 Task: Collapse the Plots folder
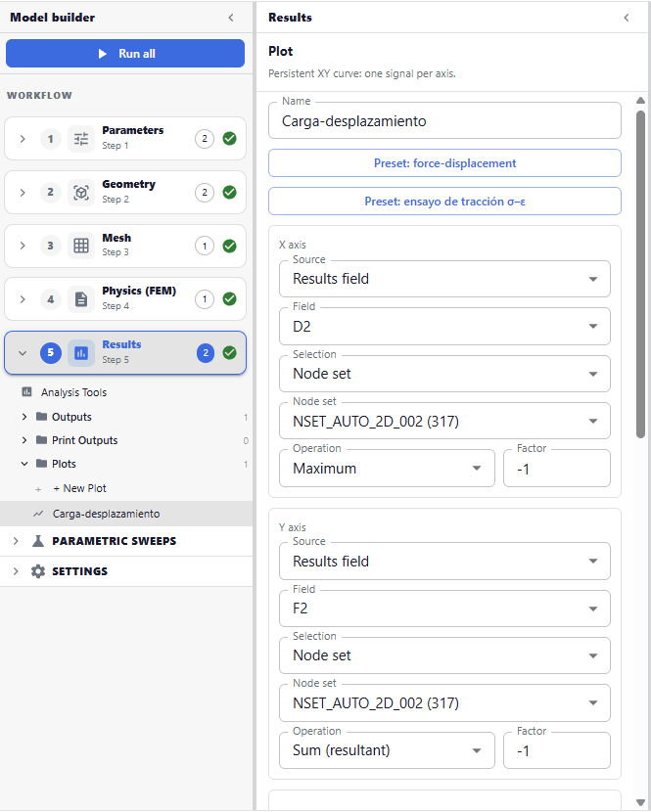(24, 464)
